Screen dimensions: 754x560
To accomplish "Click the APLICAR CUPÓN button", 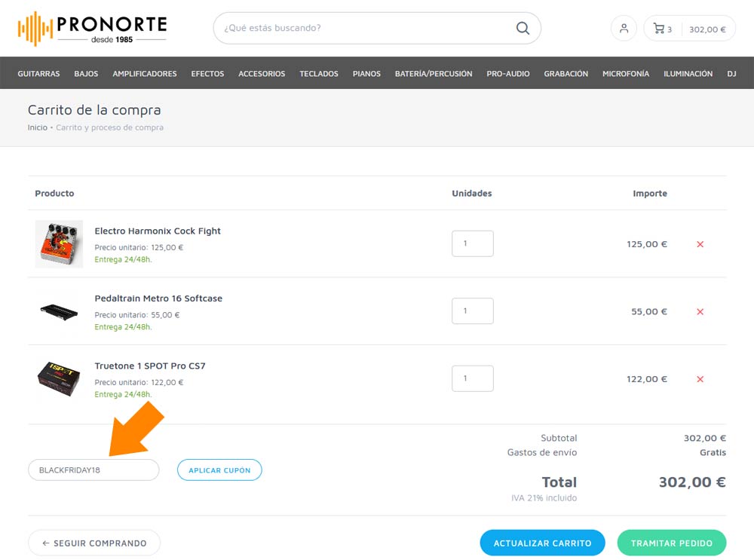I will tap(219, 470).
